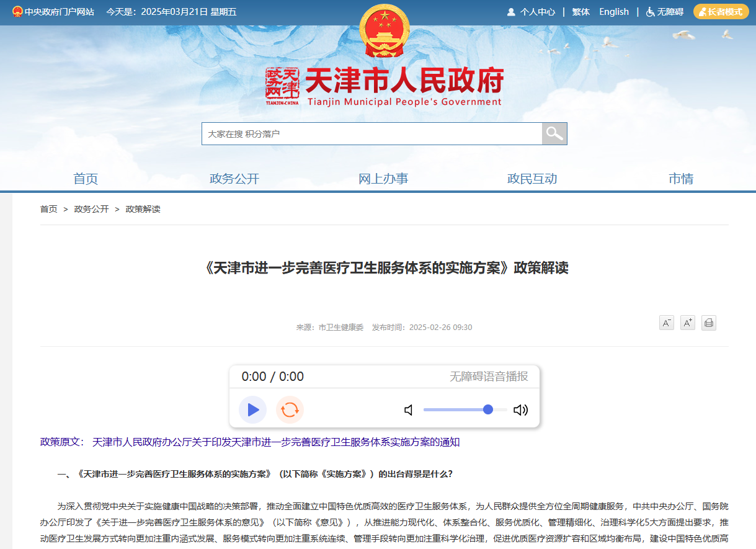
Task: Open the 个人中心 user center
Action: click(531, 12)
